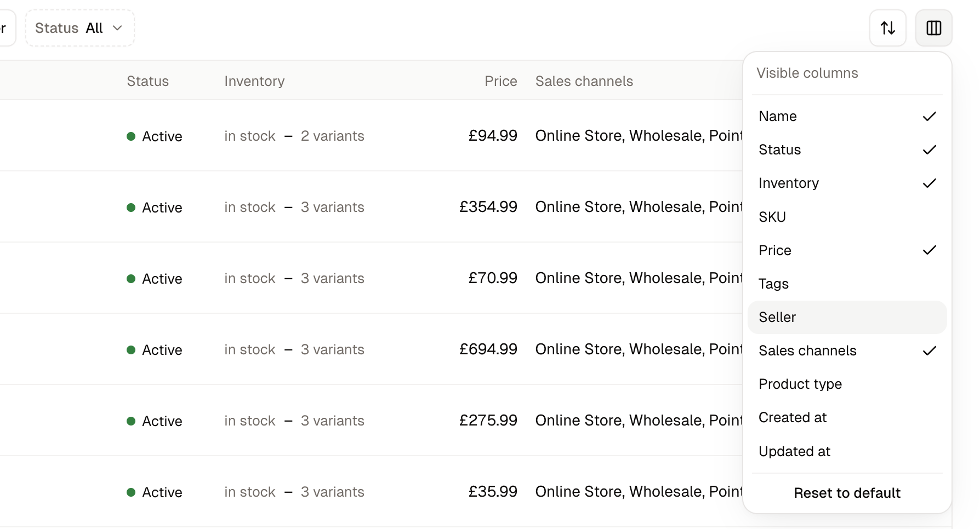980x529 pixels.
Task: Click the Sales channels table header
Action: tap(584, 81)
